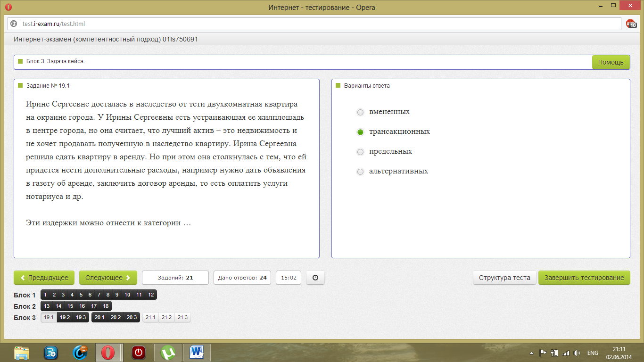Screen dimensions: 644x362
Task: Switch to Opera taskbar icon
Action: (x=108, y=353)
